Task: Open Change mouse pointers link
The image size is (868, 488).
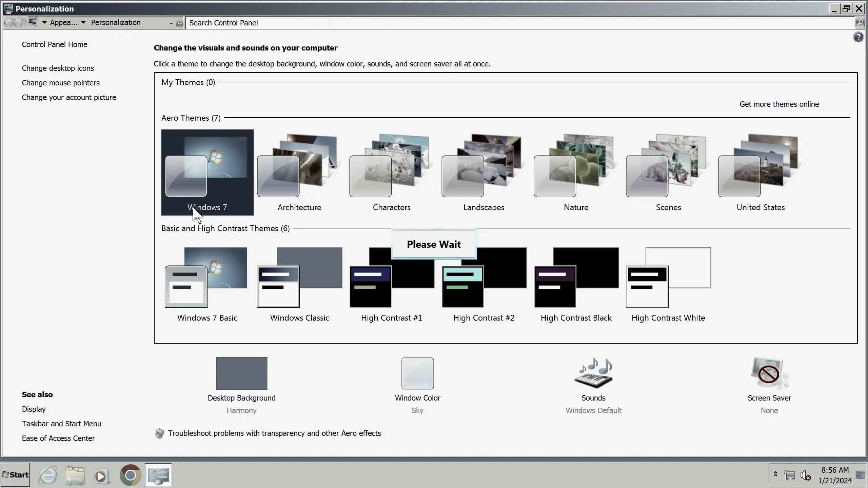Action: tap(61, 83)
